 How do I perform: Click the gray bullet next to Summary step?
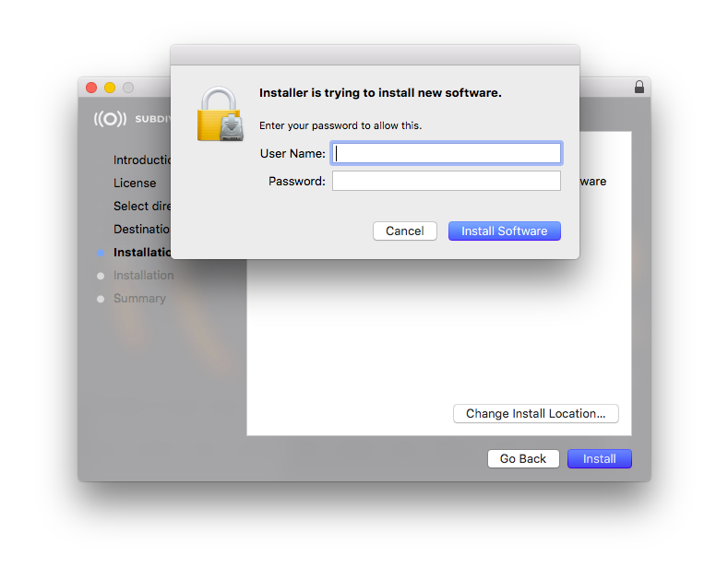(x=101, y=299)
